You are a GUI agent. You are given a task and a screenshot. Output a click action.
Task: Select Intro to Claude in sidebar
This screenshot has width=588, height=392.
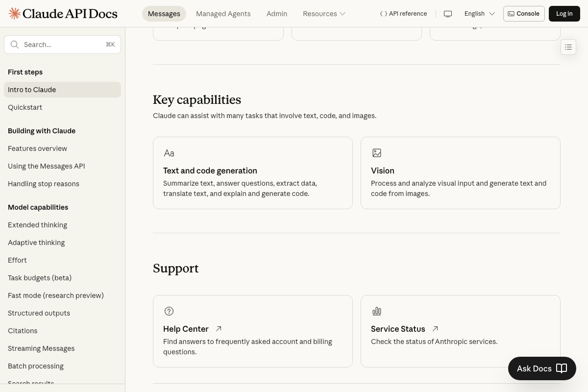point(62,90)
